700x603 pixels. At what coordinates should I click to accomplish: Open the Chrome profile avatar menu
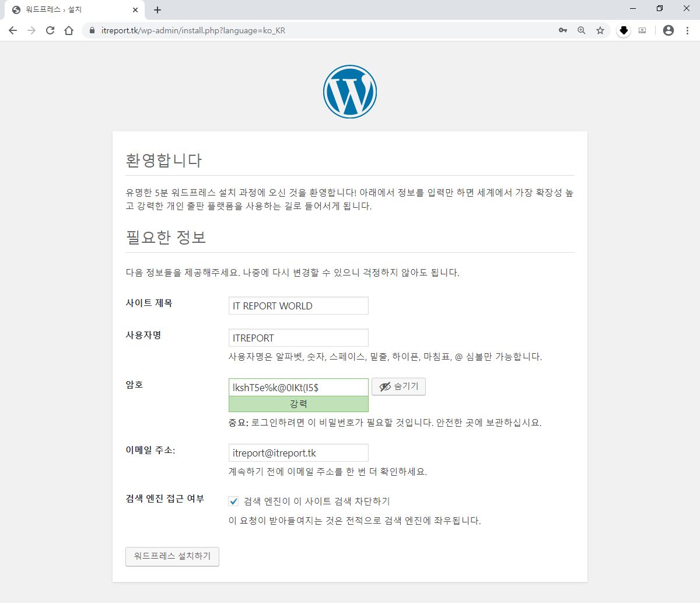(668, 30)
